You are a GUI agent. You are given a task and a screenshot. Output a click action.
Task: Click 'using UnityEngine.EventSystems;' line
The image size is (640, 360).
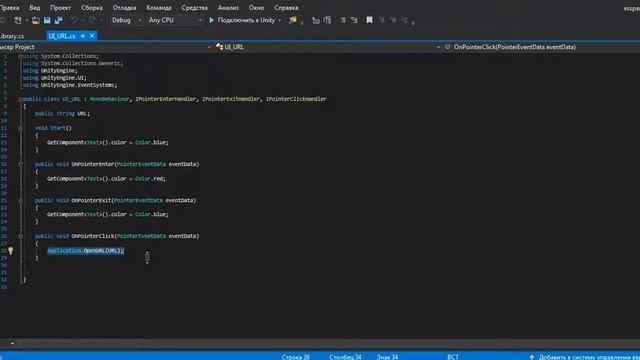tap(70, 85)
